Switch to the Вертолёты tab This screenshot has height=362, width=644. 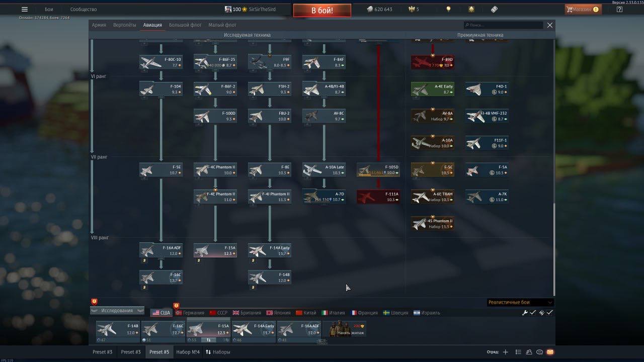coord(125,25)
